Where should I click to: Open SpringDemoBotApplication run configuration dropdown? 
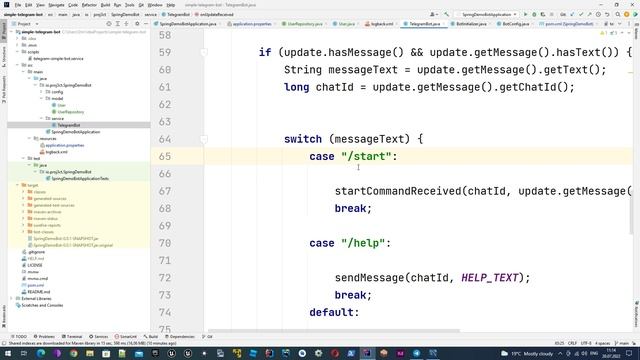click(x=488, y=14)
